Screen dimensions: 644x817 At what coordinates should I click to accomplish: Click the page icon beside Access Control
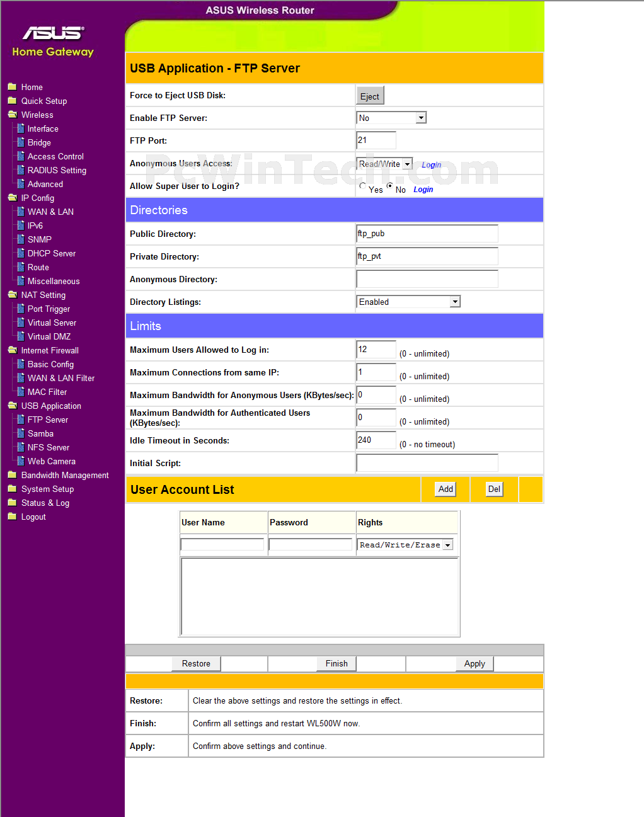coord(21,156)
